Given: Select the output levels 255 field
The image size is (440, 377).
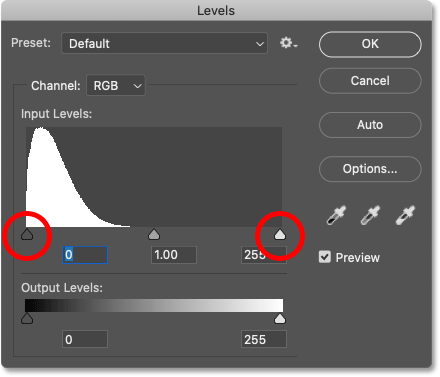Looking at the screenshot, I should tap(264, 339).
